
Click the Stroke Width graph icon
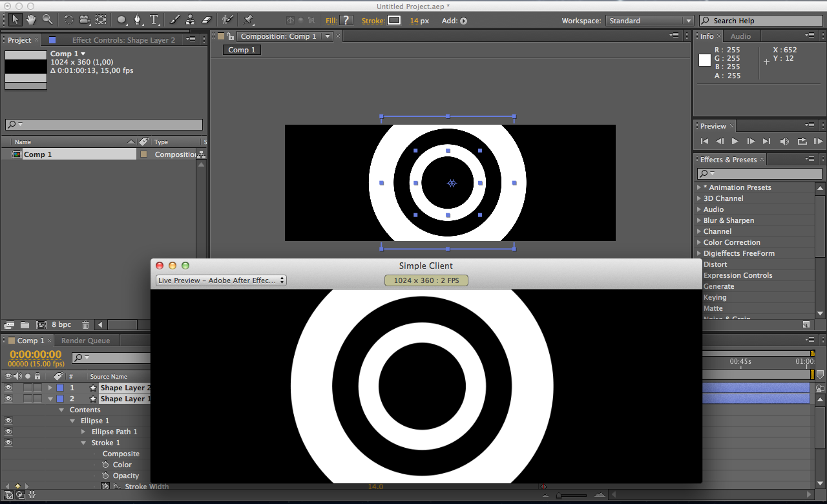tap(117, 487)
